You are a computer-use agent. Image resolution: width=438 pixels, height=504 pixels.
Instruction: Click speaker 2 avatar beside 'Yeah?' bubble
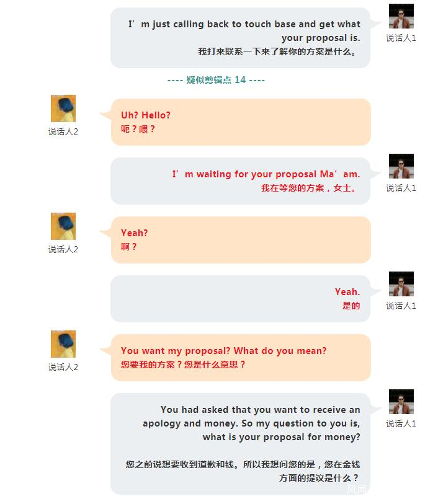click(63, 226)
